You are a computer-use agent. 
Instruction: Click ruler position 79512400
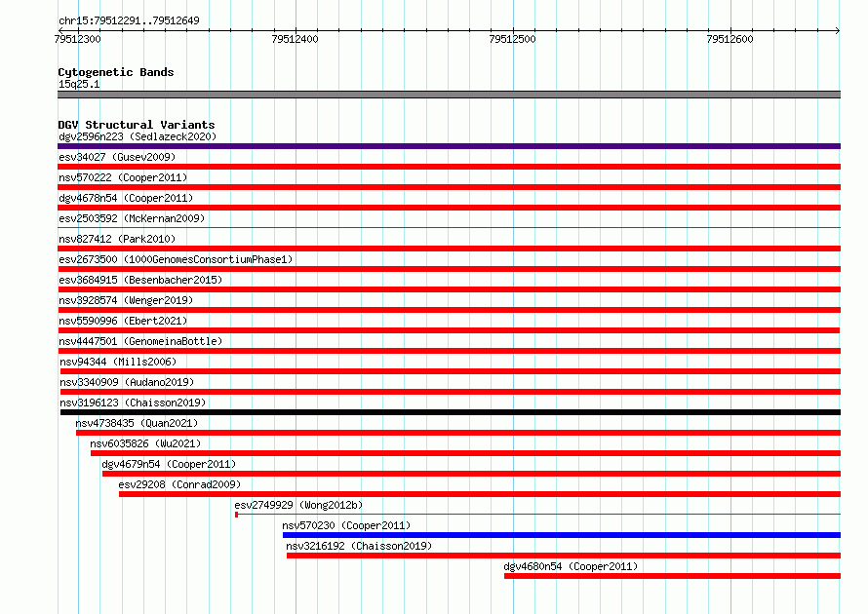tap(296, 39)
